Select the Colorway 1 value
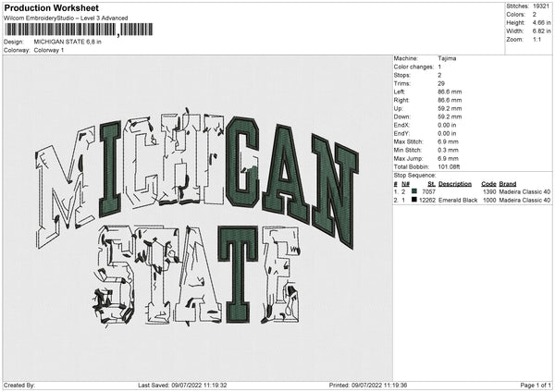This screenshot has width=555, height=392. pyautogui.click(x=49, y=50)
